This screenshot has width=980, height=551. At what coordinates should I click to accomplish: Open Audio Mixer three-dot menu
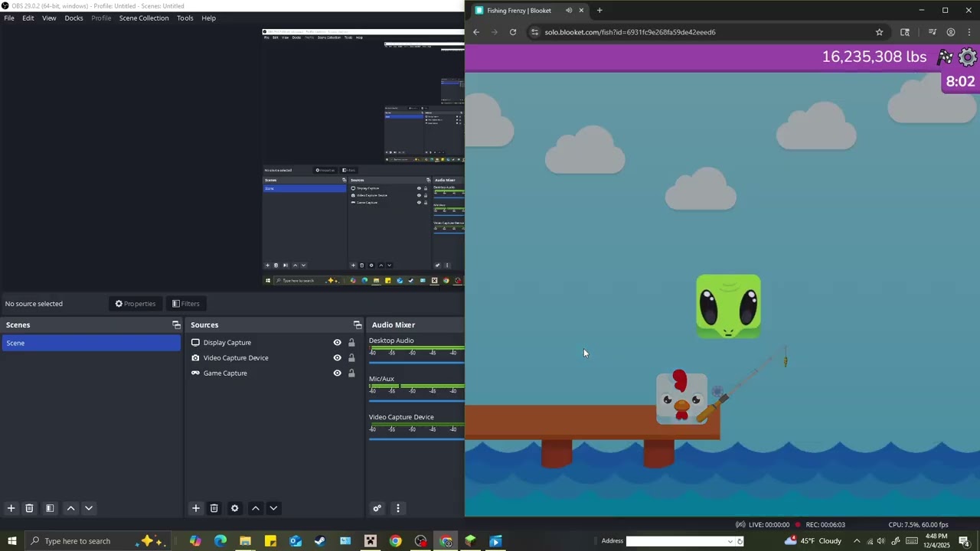tap(397, 508)
